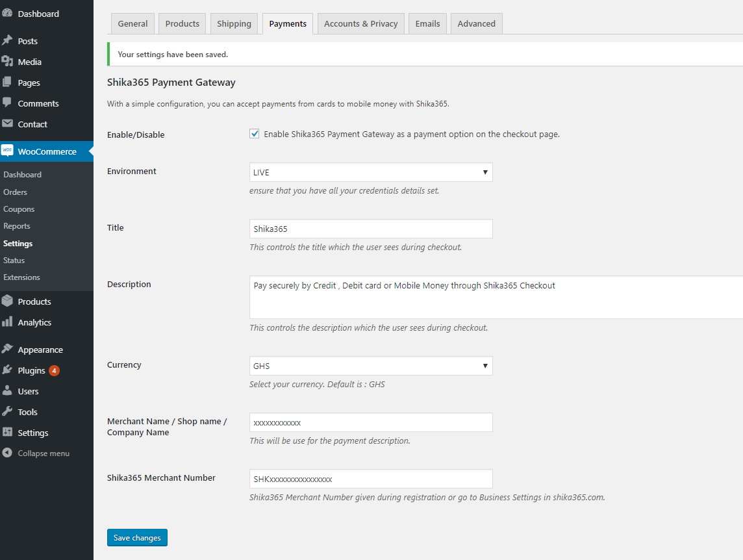Click the Title input field with Shika365
The image size is (743, 560).
371,229
